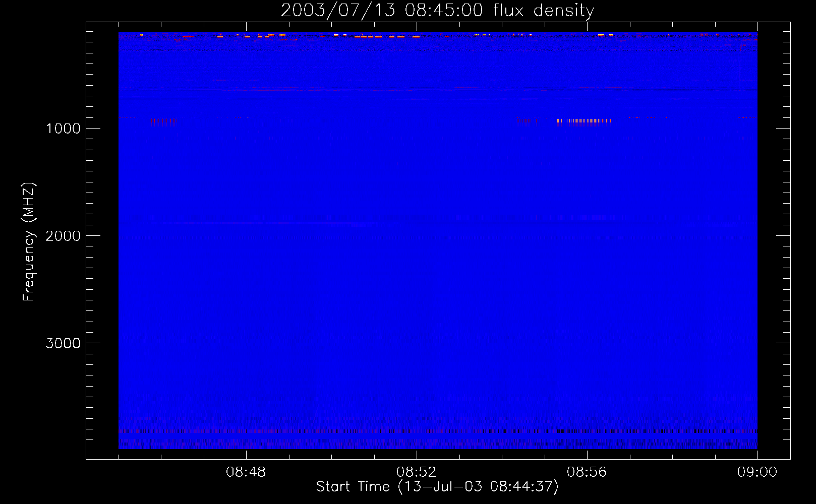Viewport: 816px width, 504px height.
Task: Click the 09:00 time tick label
Action: click(x=757, y=472)
